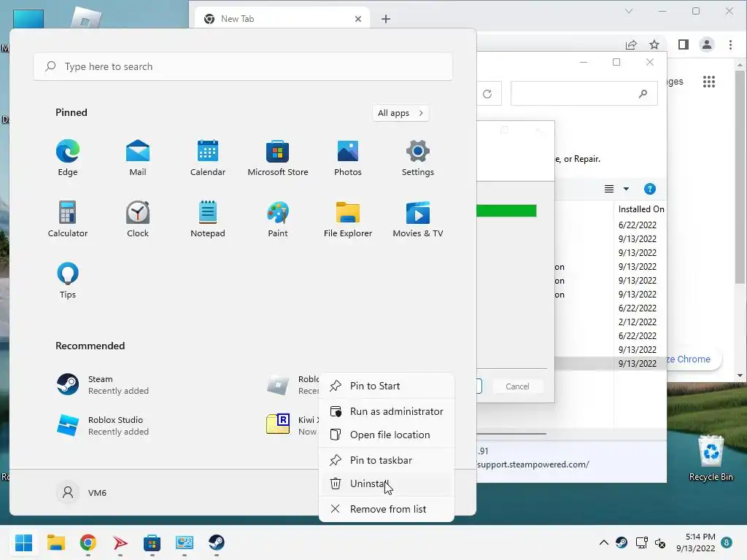The height and width of the screenshot is (560, 747).
Task: Select Pin to Start in context menu
Action: point(387,386)
